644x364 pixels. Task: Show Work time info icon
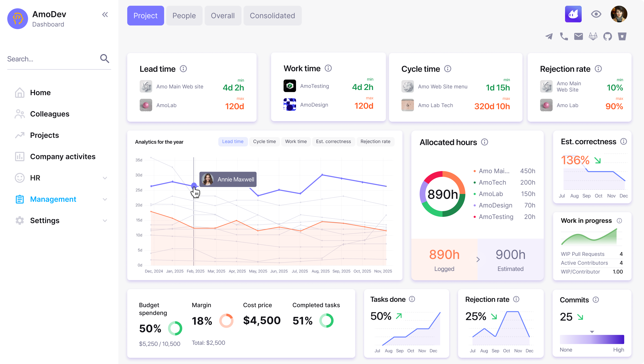[328, 68]
